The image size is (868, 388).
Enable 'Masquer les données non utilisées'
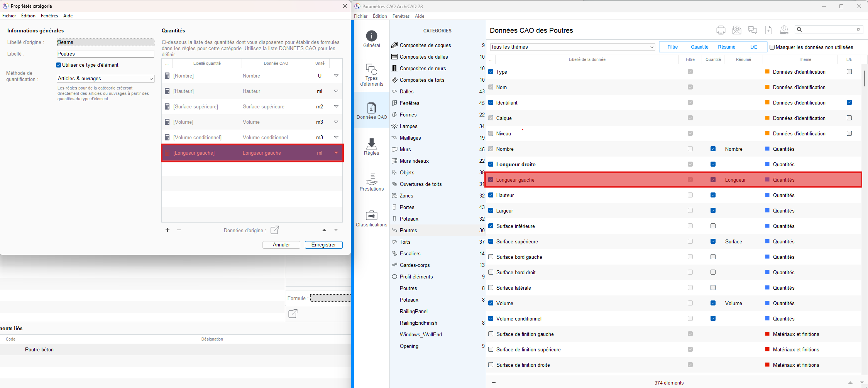point(772,47)
